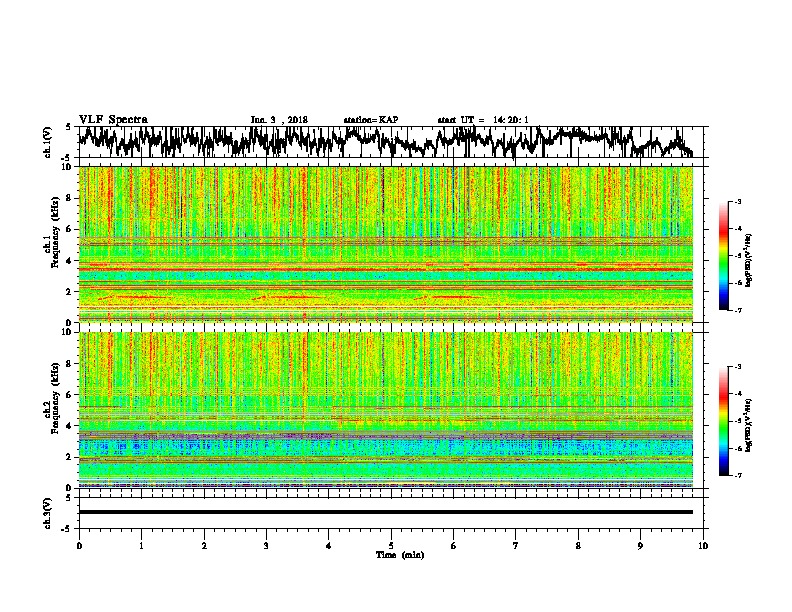792x612 pixels.
Task: Click the time axis tick label '4'
Action: pyautogui.click(x=329, y=546)
